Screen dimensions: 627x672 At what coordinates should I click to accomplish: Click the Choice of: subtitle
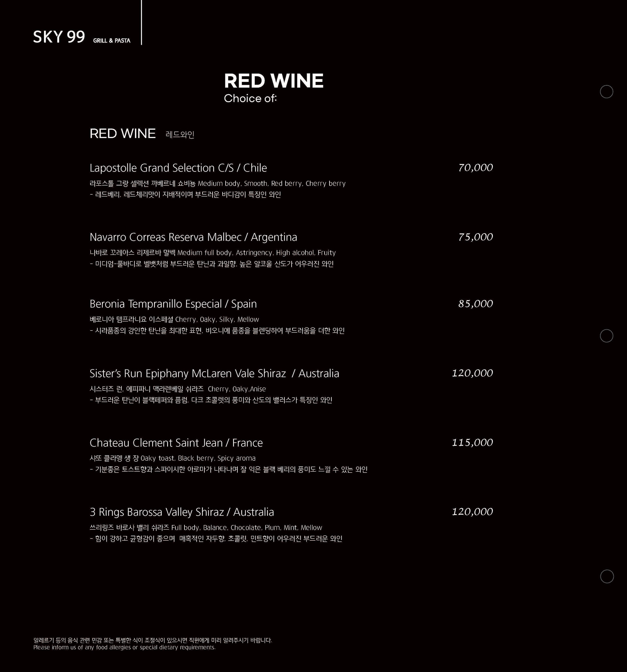click(250, 98)
